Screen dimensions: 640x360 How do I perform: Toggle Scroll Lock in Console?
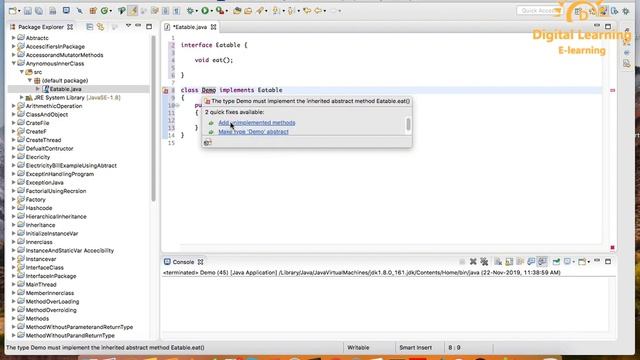click(509, 262)
